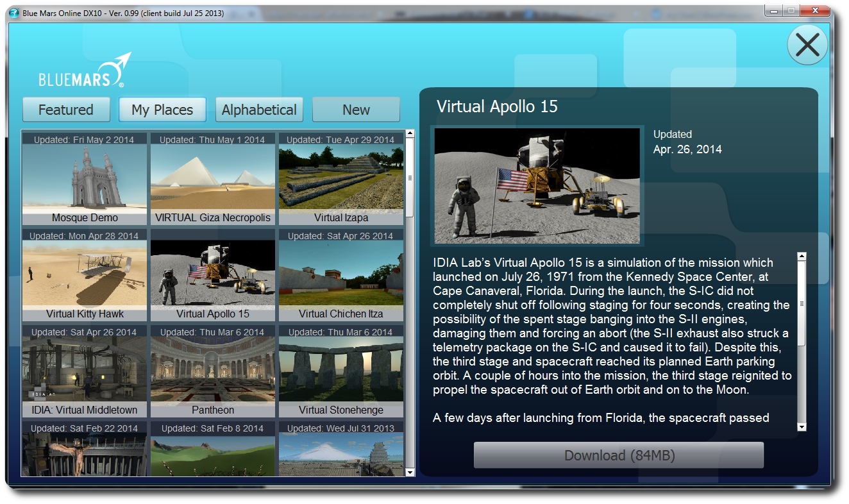Choose the Virtual Izapa thumbnail
Screen dimensions: 849x504
340,180
